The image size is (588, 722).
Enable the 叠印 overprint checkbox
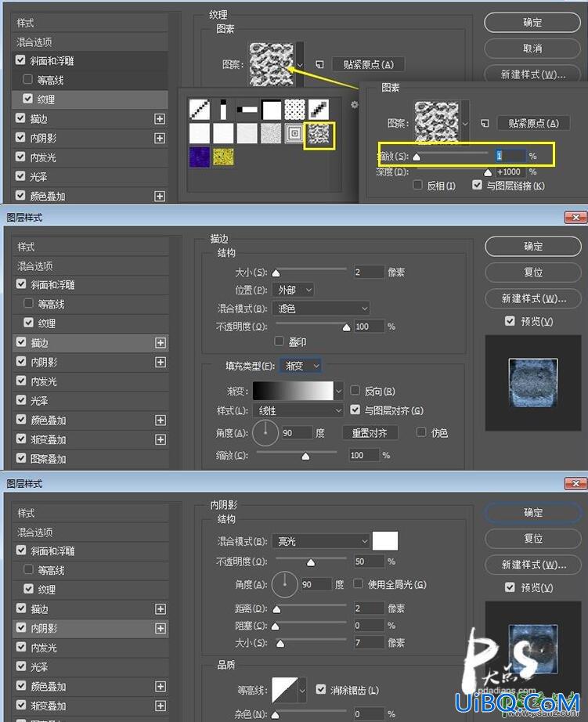279,341
